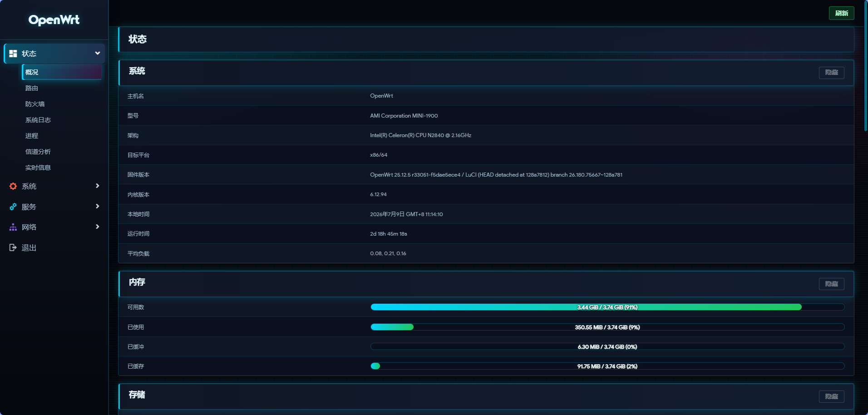Expand the 系统 sidebar menu arrow
Viewport: 868px width, 415px height.
click(97, 186)
